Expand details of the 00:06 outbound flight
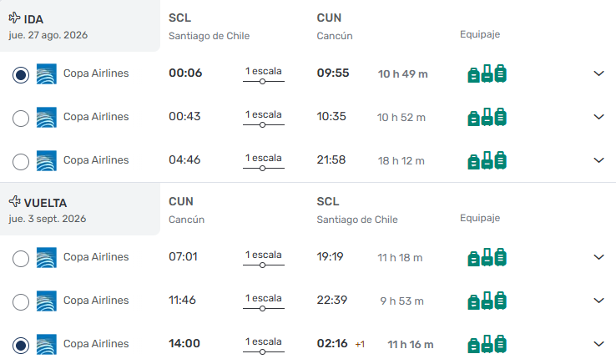This screenshot has width=616, height=364. click(598, 73)
